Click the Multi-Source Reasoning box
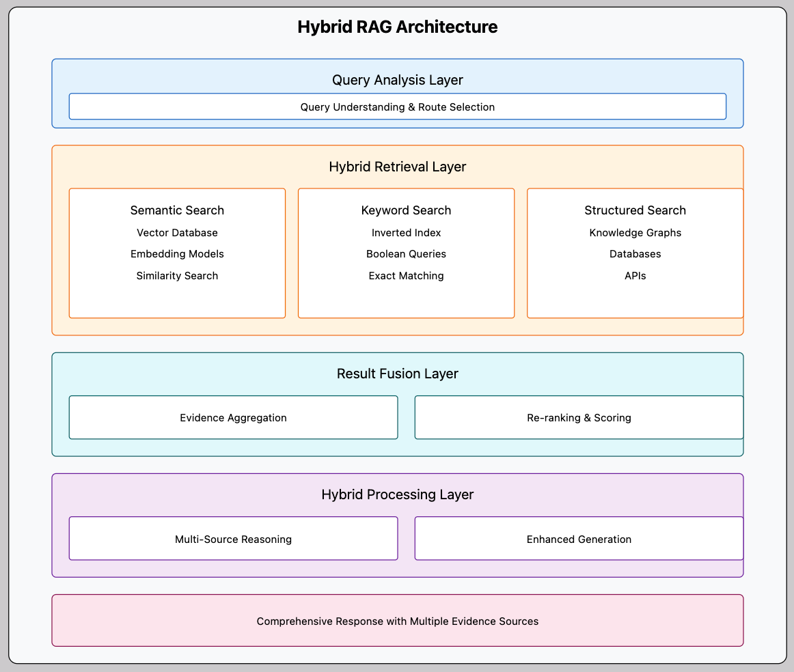Screen dimensions: 794x672 pos(233,539)
